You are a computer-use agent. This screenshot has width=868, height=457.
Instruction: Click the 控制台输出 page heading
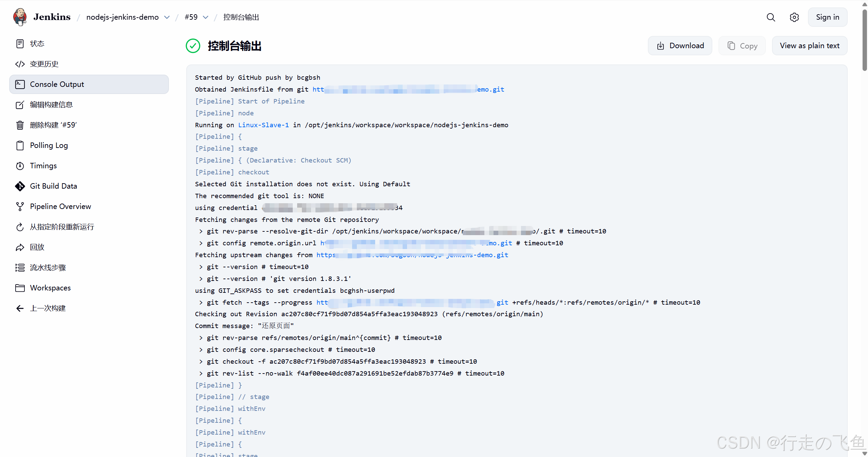tap(234, 46)
